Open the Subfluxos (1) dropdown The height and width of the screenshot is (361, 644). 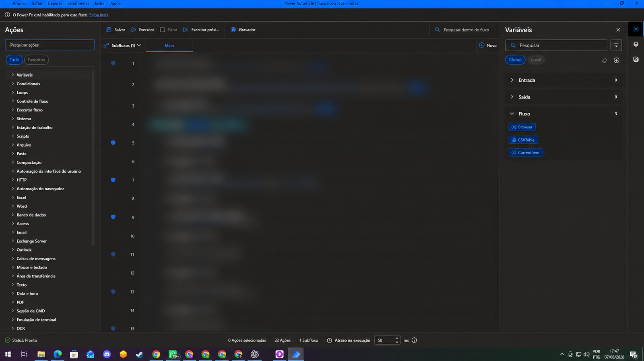pyautogui.click(x=122, y=45)
